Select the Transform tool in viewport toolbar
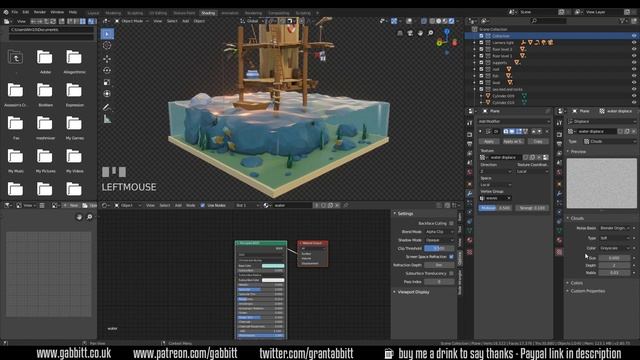 107,94
